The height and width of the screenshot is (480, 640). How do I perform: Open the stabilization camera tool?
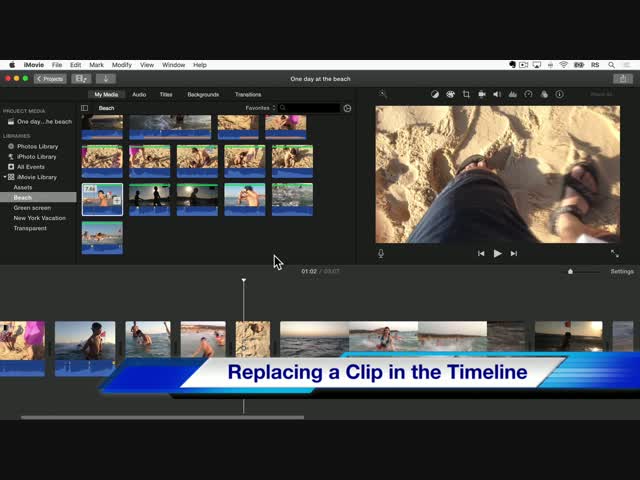[482, 94]
